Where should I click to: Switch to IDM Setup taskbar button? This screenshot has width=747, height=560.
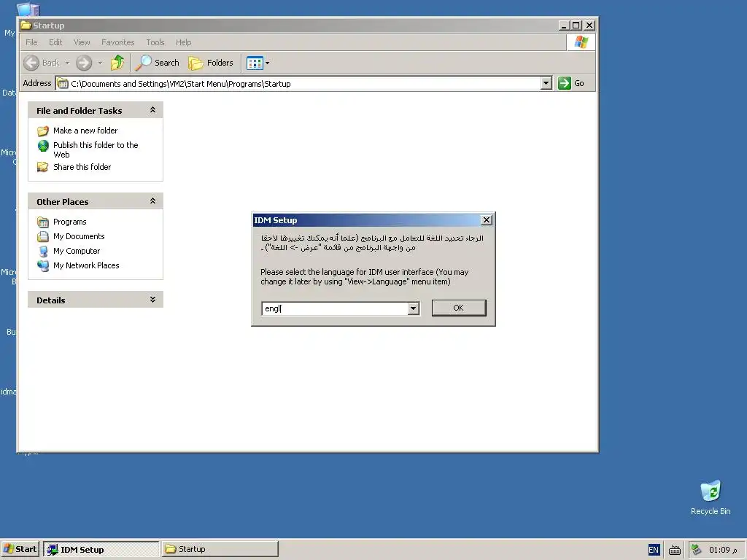point(101,549)
